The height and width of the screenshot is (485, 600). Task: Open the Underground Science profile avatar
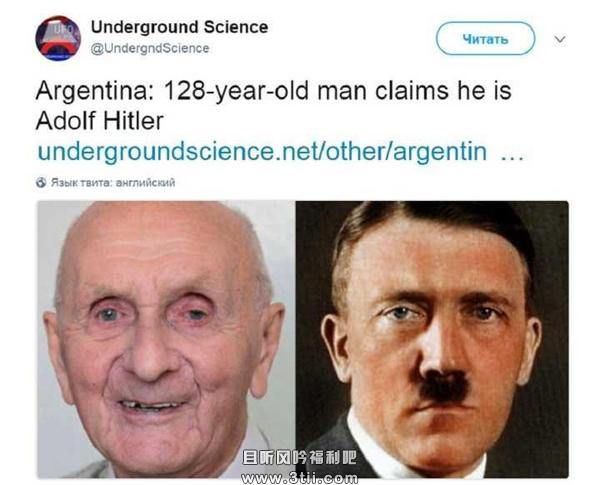pos(58,38)
